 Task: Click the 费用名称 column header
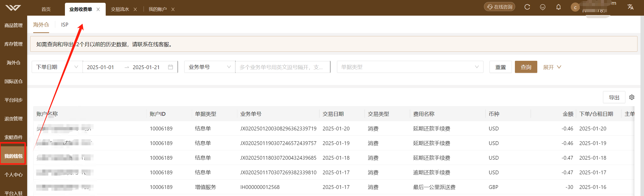424,114
